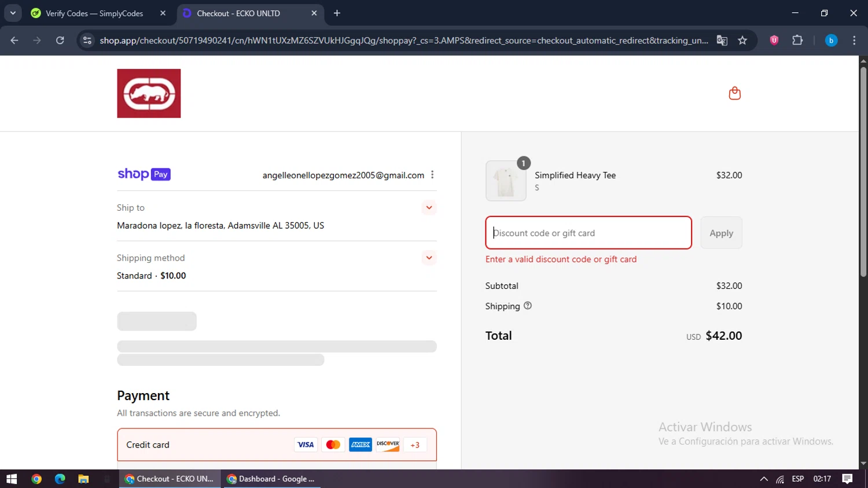Launch Microsoft Edge from the taskbar
Image resolution: width=868 pixels, height=488 pixels.
click(x=60, y=479)
